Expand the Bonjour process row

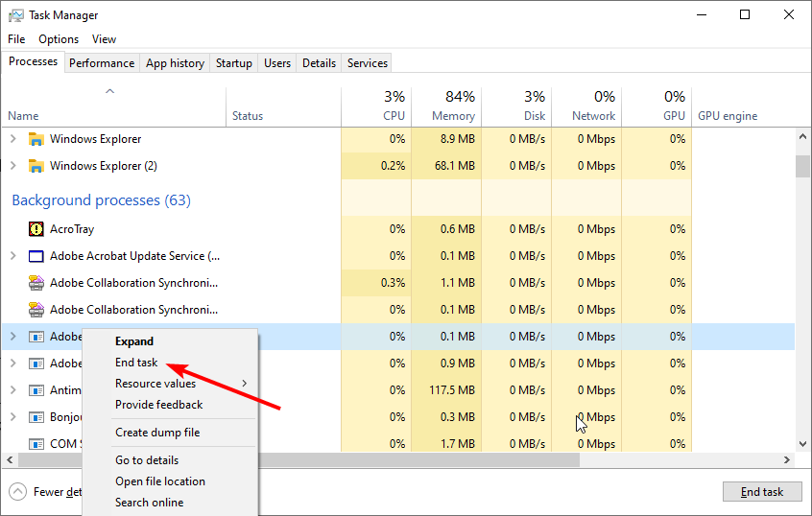coord(12,416)
